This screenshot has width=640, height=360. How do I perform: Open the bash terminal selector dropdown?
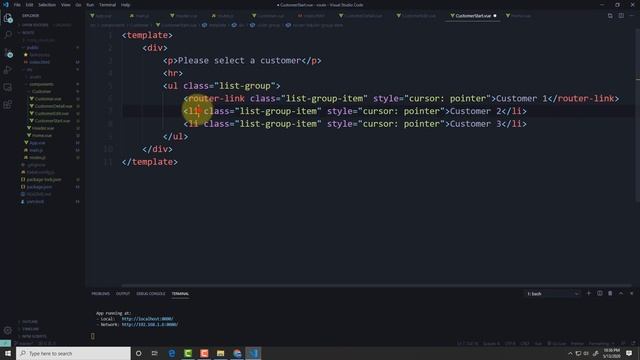pos(552,293)
